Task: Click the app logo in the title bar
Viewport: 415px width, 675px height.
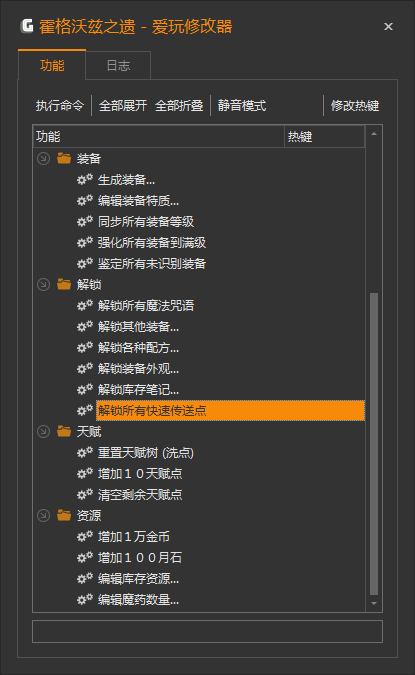Action: click(x=27, y=26)
